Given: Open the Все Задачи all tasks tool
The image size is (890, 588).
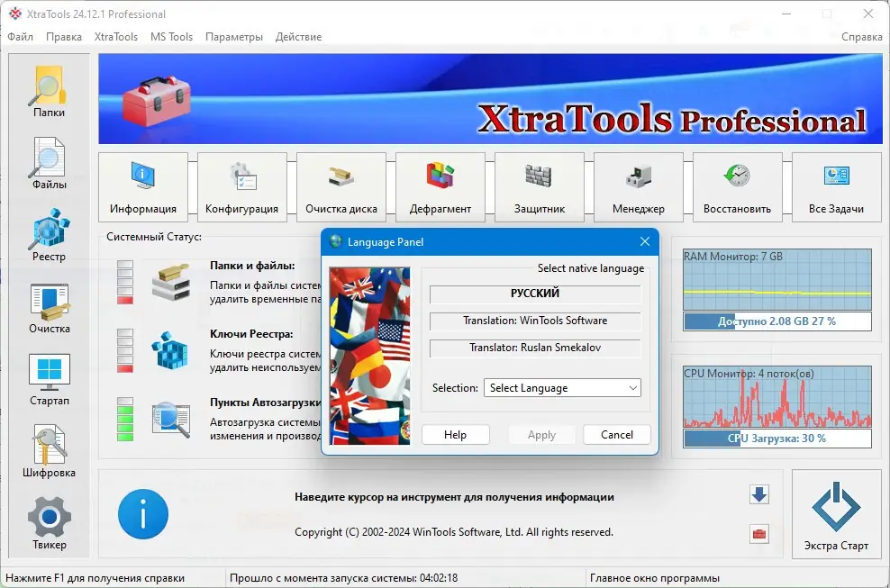Looking at the screenshot, I should point(836,187).
